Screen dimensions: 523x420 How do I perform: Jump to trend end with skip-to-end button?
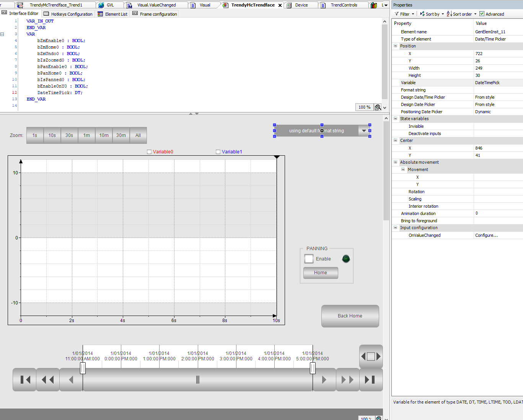(x=370, y=379)
